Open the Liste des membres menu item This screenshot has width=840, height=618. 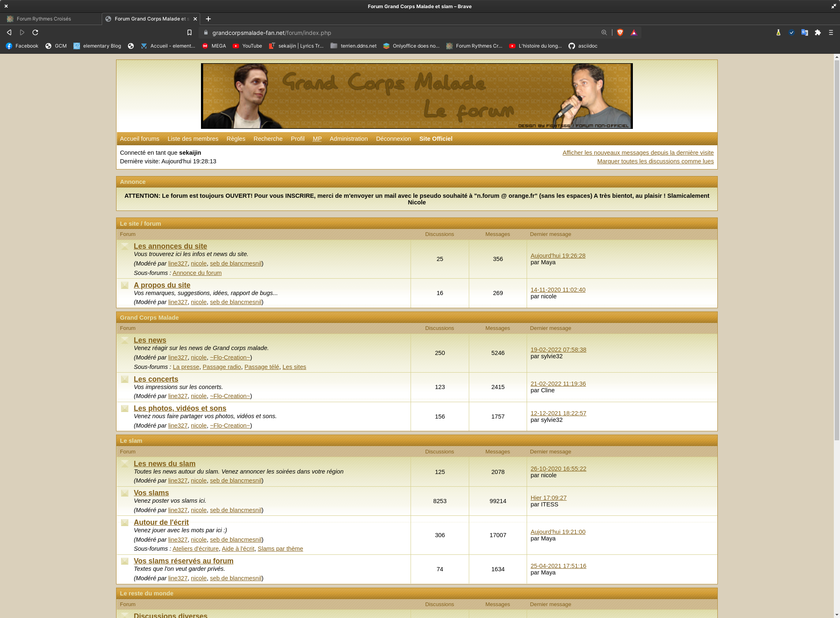[193, 139]
